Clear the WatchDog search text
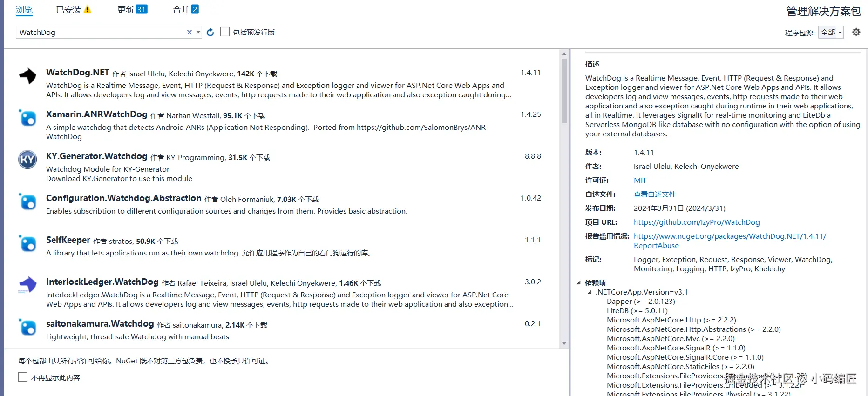868x396 pixels. [190, 32]
